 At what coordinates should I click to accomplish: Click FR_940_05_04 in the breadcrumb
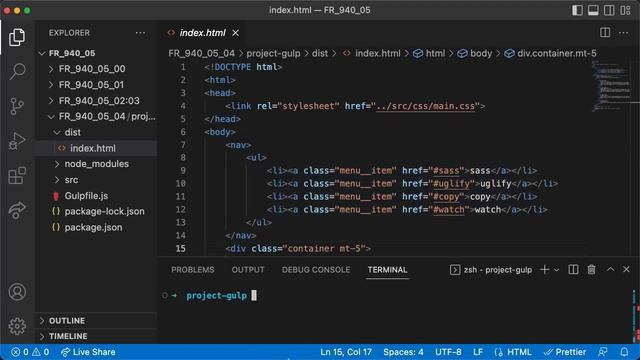[201, 53]
